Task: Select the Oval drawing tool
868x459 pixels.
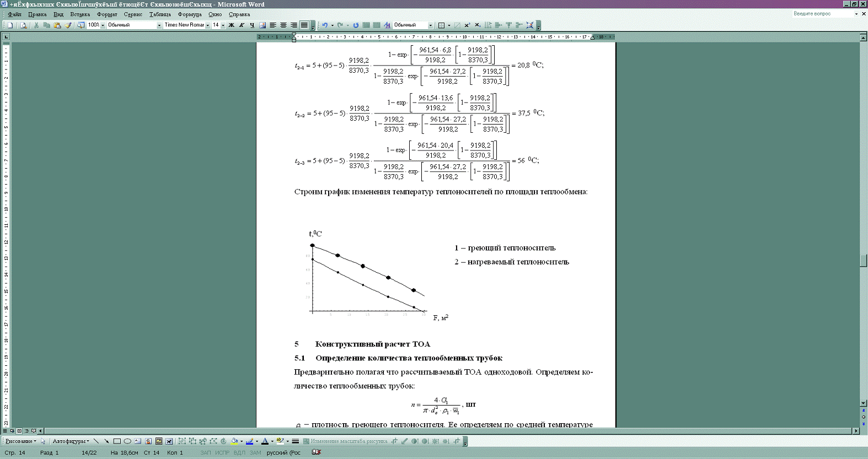Action: [x=127, y=441]
